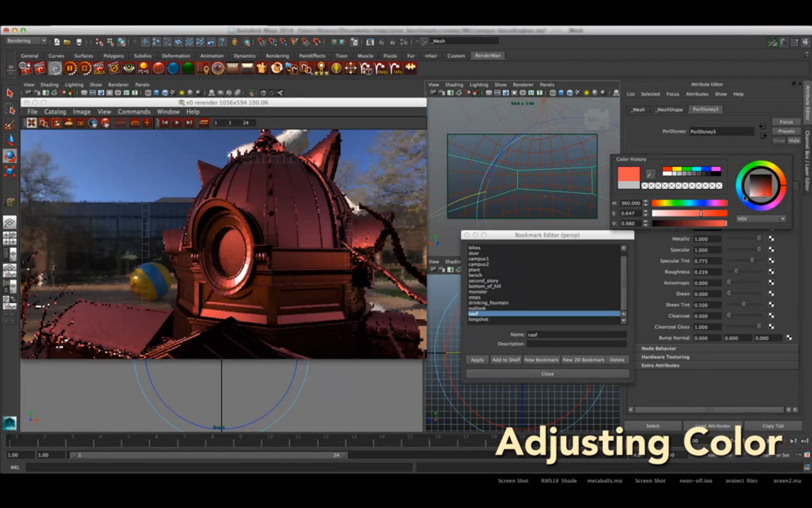Click the RenderMan Info shelf icon
The image size is (812, 508).
396,68
